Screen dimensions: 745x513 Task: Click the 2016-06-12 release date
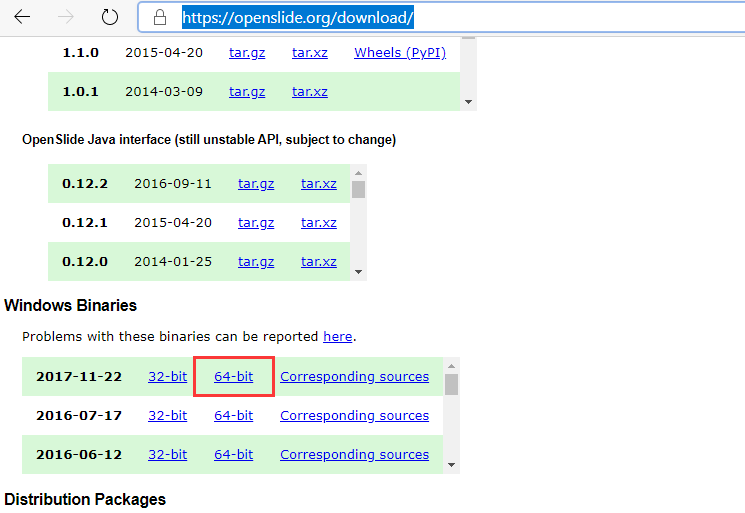click(x=79, y=454)
